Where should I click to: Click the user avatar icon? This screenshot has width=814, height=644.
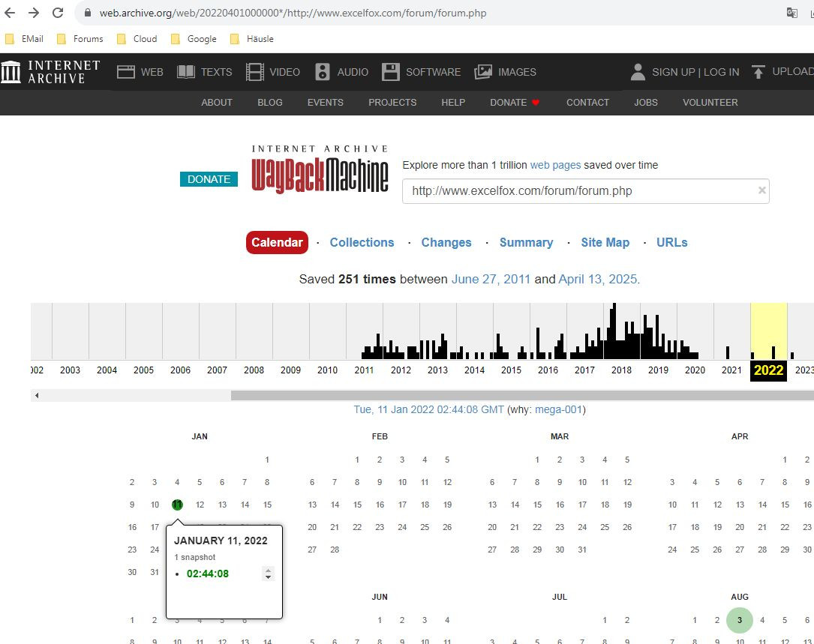click(638, 72)
